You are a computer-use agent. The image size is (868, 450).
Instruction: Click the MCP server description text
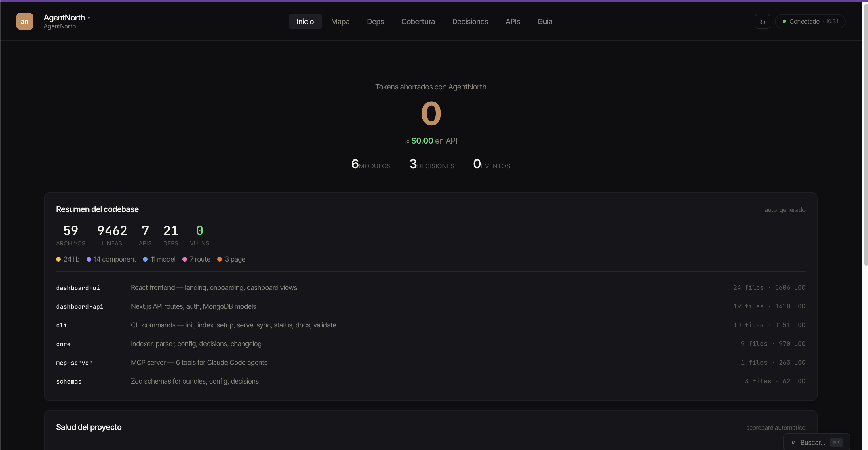click(199, 363)
